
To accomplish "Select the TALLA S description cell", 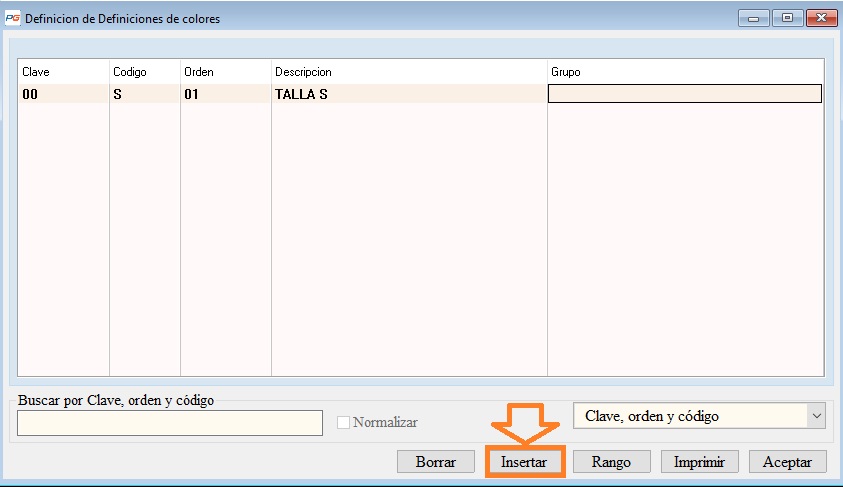I will 409,94.
